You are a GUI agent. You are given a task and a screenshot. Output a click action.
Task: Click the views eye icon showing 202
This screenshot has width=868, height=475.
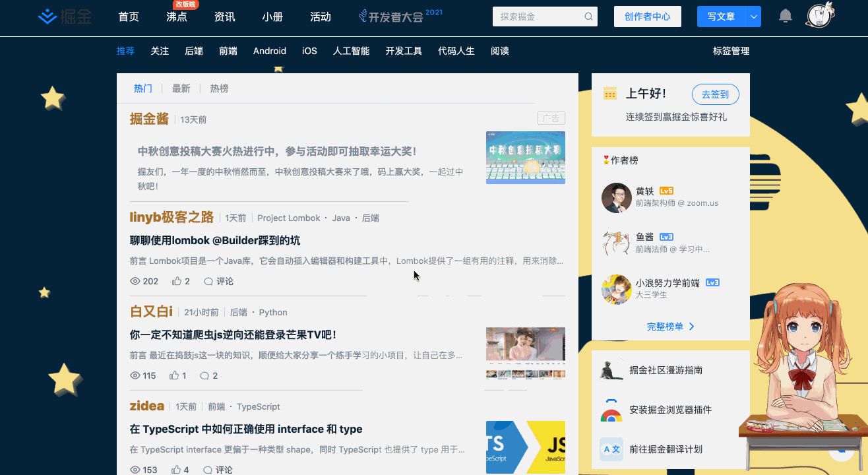coord(135,281)
